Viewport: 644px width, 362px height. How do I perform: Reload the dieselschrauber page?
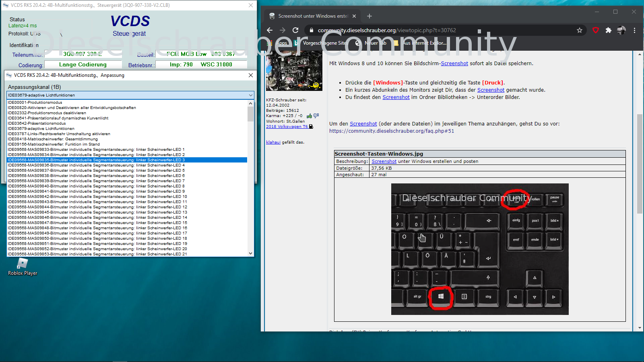(x=295, y=30)
